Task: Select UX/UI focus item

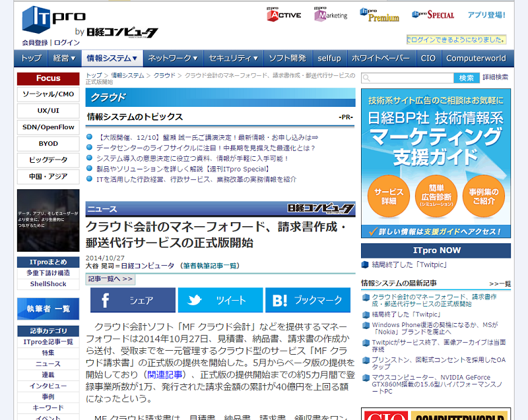Action: 48,111
